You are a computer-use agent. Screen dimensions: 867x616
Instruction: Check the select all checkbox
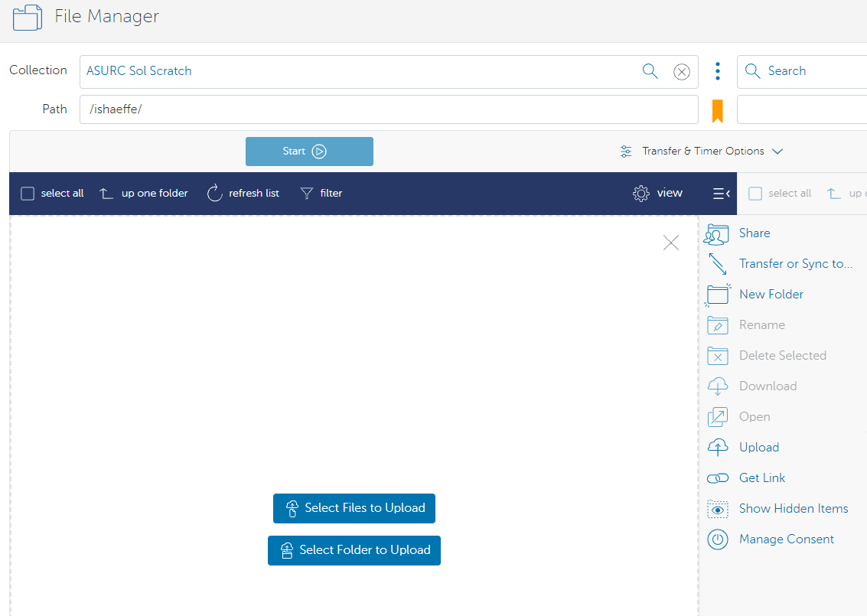pyautogui.click(x=27, y=193)
